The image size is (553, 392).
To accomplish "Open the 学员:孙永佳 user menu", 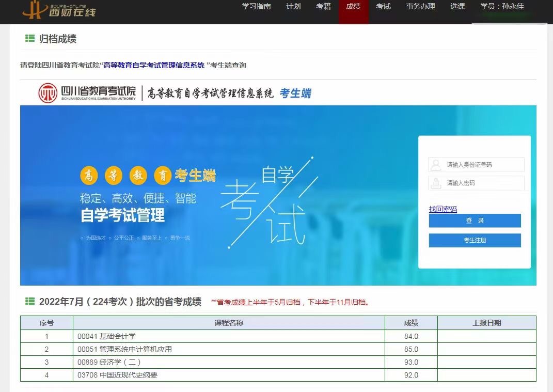I will [502, 6].
